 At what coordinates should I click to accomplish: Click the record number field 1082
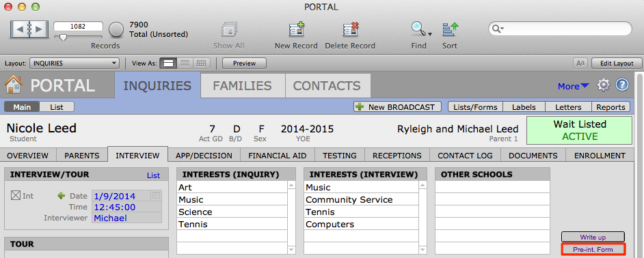tap(78, 26)
